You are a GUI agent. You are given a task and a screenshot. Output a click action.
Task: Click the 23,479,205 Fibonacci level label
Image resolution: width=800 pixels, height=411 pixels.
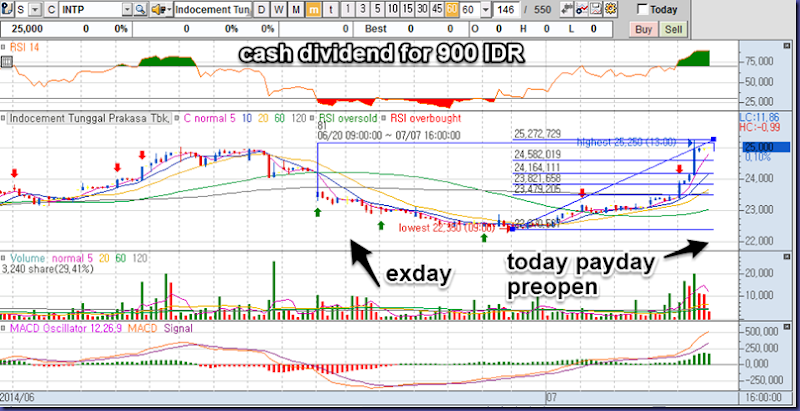(x=538, y=189)
